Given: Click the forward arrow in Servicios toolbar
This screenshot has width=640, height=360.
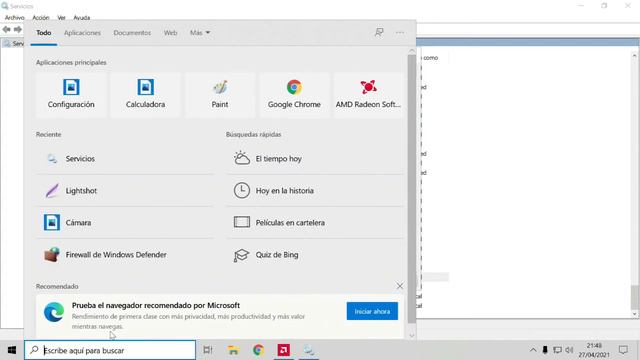Looking at the screenshot, I should click(x=18, y=29).
